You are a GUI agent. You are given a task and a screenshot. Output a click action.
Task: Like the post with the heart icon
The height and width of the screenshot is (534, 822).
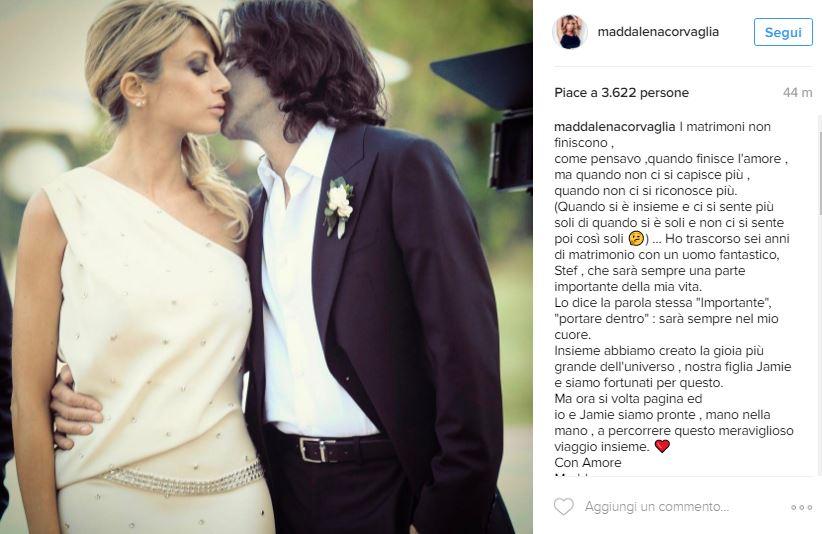564,506
